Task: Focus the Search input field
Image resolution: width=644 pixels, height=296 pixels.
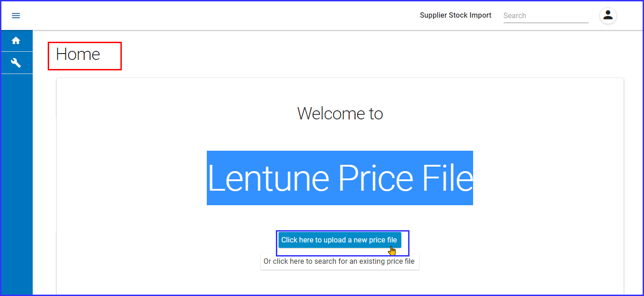Action: [545, 15]
